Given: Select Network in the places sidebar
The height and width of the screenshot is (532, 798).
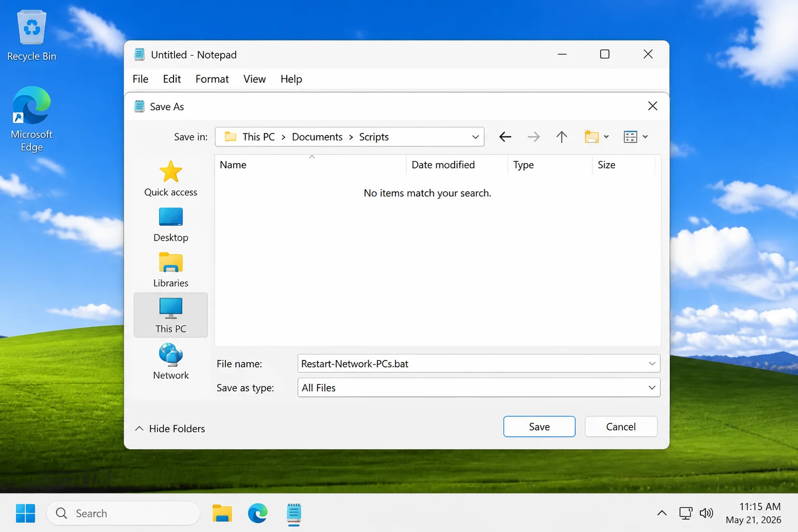Looking at the screenshot, I should pyautogui.click(x=170, y=362).
